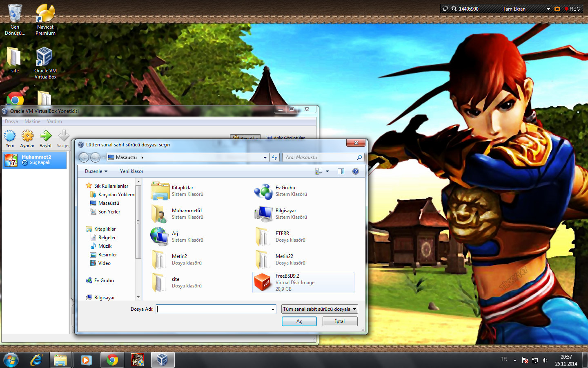Click the Ayarlar gear icon in VirtualBox
The width and height of the screenshot is (588, 368).
(27, 139)
